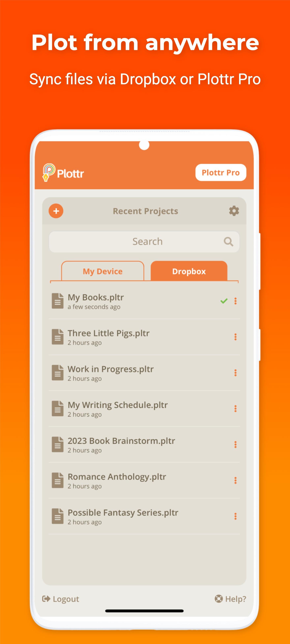Open three-dot menu for 2023 Book Brainstorm.pltr

(x=235, y=445)
